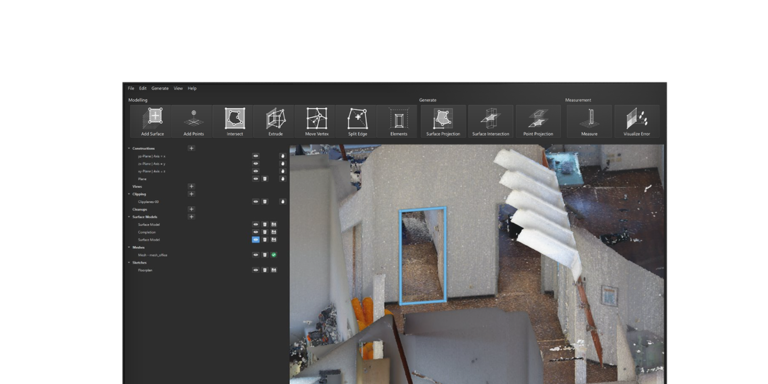Select the blue door outline in viewport
The image size is (768, 384).
coord(423,255)
